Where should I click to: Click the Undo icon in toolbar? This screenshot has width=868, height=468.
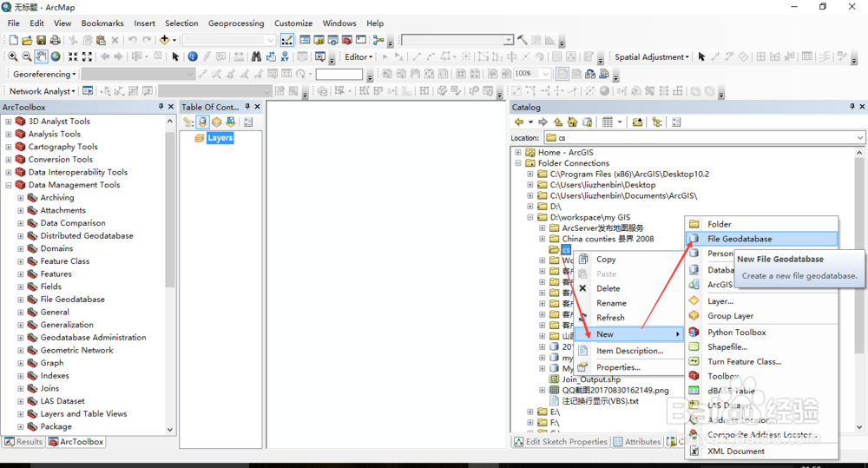click(x=132, y=40)
